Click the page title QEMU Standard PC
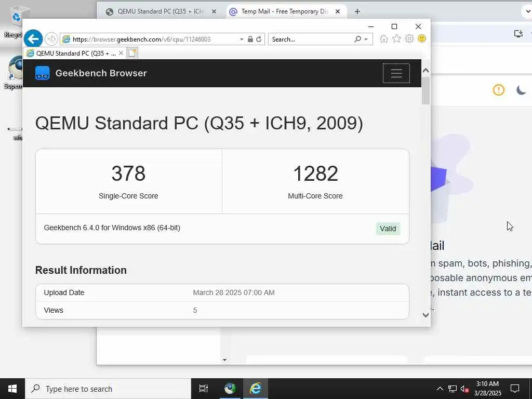 pos(199,123)
